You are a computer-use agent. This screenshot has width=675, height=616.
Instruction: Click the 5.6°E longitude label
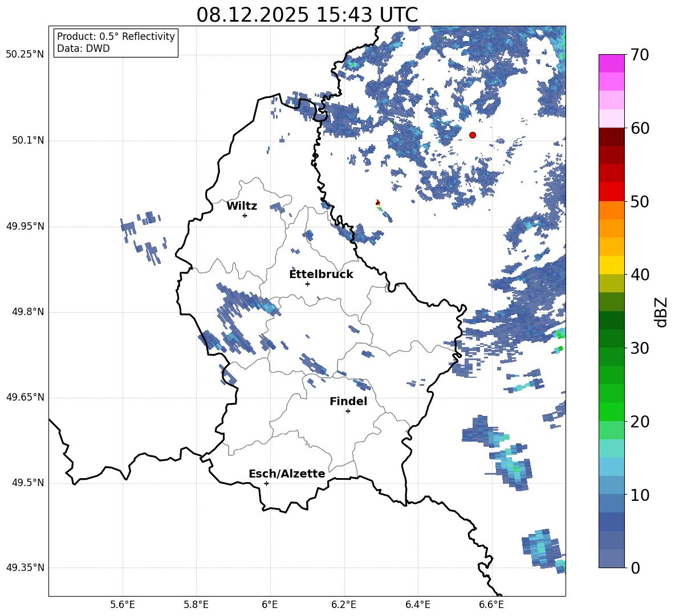point(123,605)
